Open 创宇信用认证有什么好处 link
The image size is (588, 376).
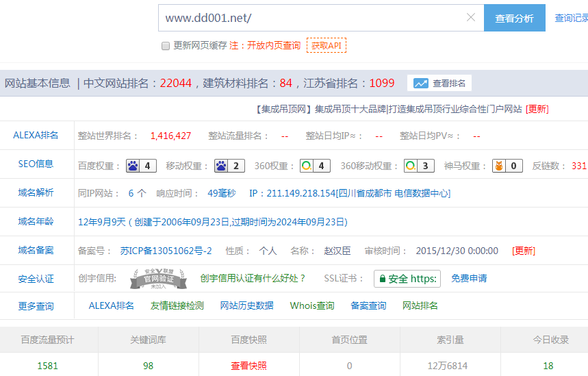pos(253,278)
